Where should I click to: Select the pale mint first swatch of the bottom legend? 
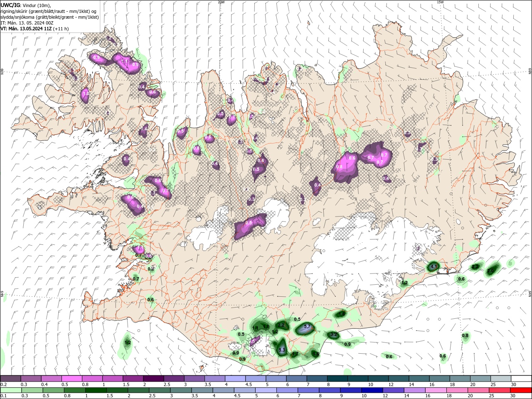(x=11, y=390)
